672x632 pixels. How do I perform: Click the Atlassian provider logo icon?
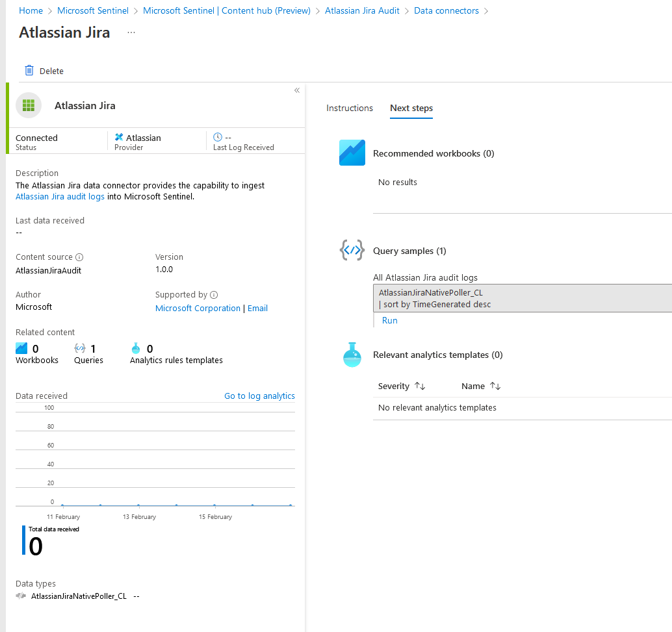[x=119, y=137]
